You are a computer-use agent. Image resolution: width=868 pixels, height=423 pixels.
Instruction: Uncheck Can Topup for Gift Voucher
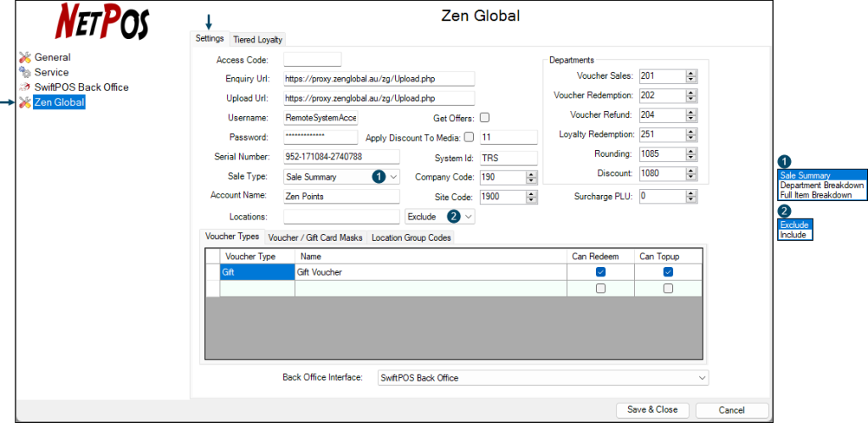(668, 272)
